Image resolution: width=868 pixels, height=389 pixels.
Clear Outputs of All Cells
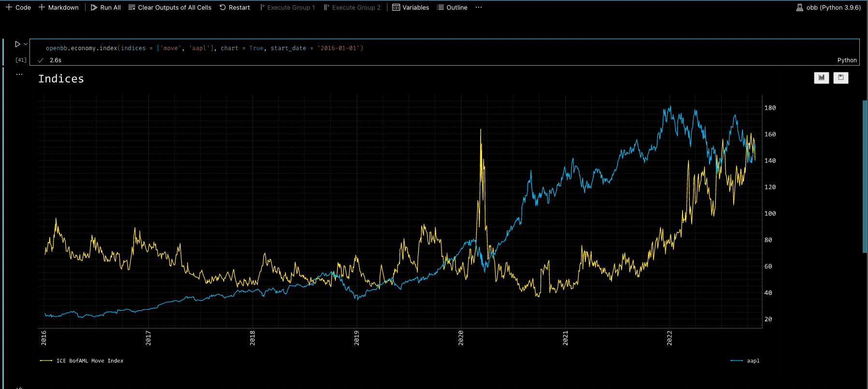(x=170, y=7)
